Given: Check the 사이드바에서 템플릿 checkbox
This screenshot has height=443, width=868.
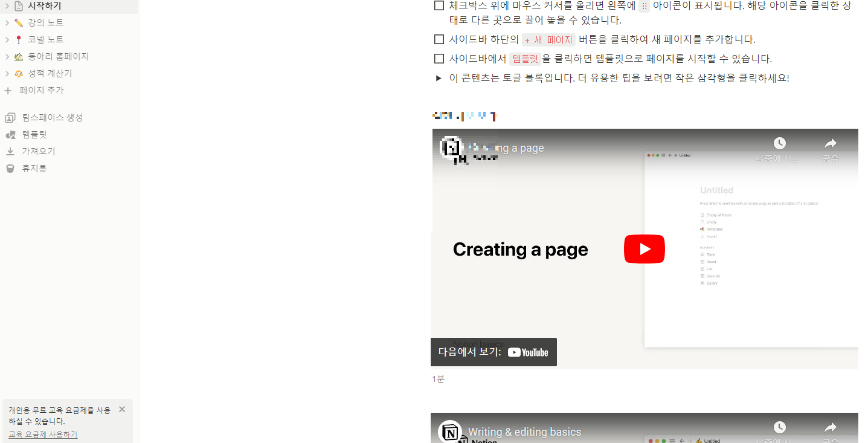Looking at the screenshot, I should coord(439,59).
